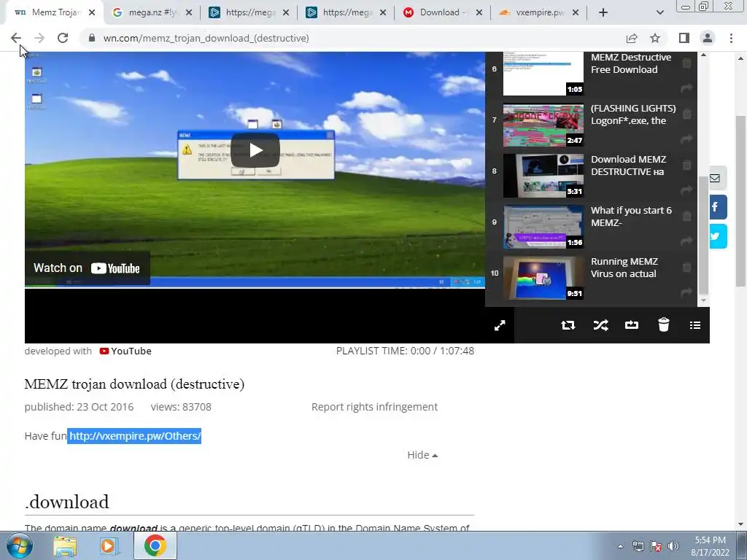747x560 pixels.
Task: Share page by email icon
Action: (718, 178)
